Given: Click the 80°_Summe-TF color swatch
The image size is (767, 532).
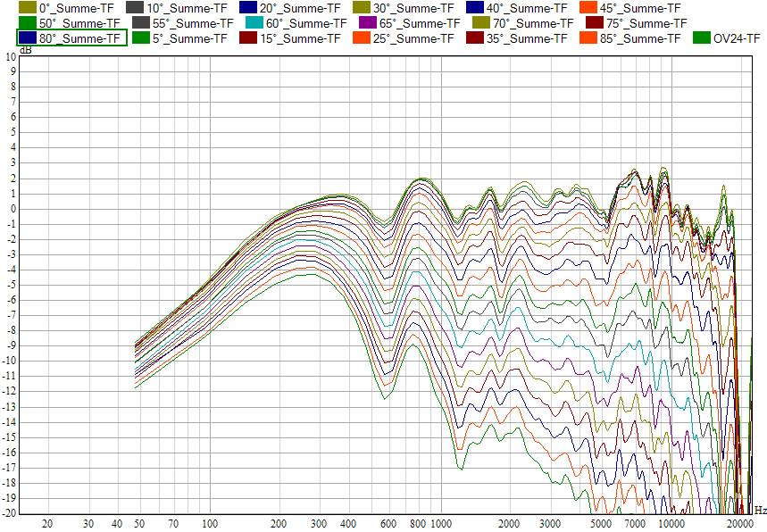Looking at the screenshot, I should pyautogui.click(x=28, y=38).
